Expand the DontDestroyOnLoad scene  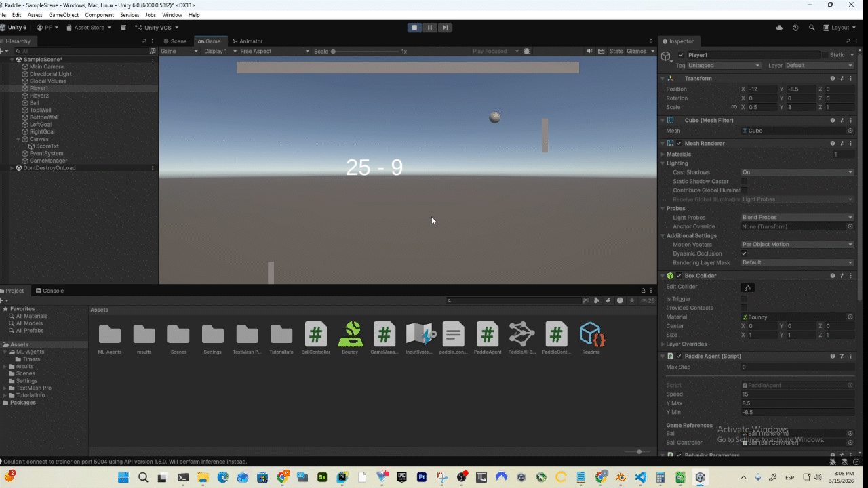click(12, 168)
